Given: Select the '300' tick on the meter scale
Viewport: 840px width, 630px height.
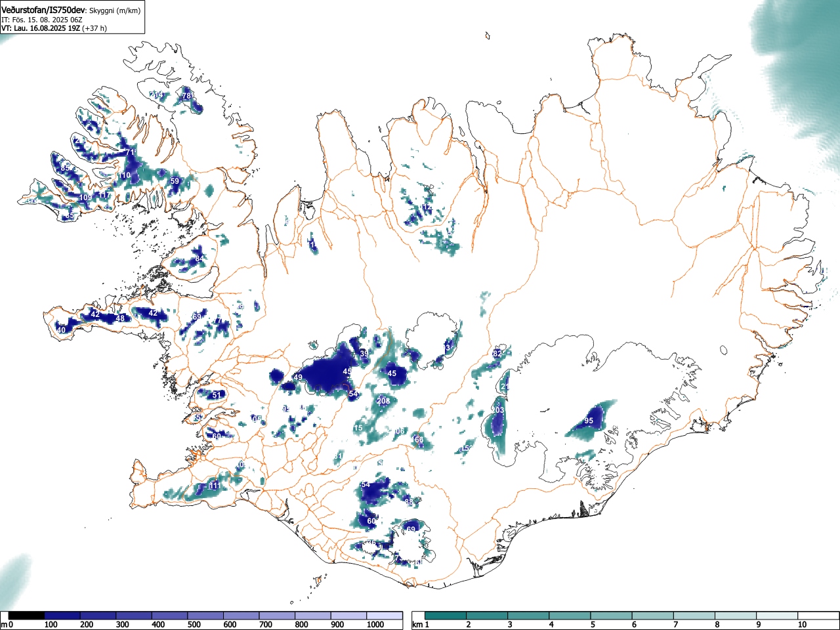Looking at the screenshot, I should (122, 625).
